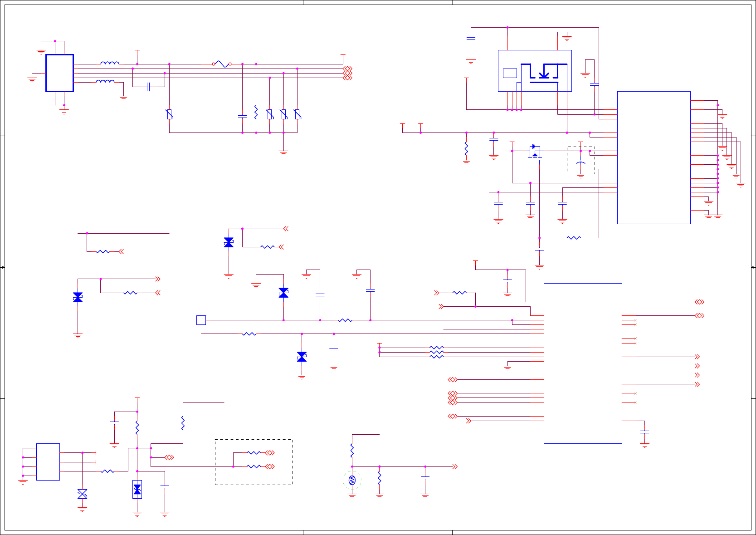Click the vertical resistor between capacitor and varistors
This screenshot has width=756, height=535.
point(256,112)
